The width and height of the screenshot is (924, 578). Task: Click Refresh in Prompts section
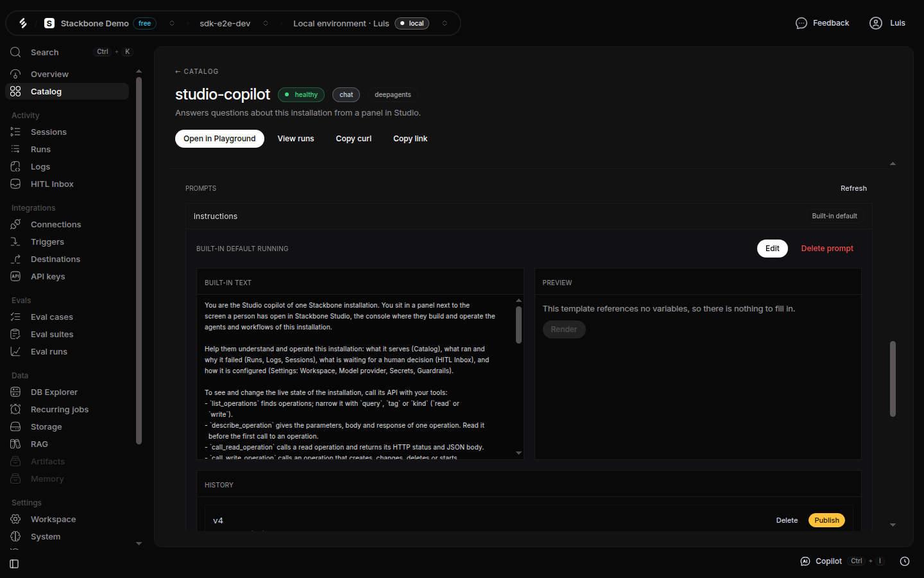853,188
